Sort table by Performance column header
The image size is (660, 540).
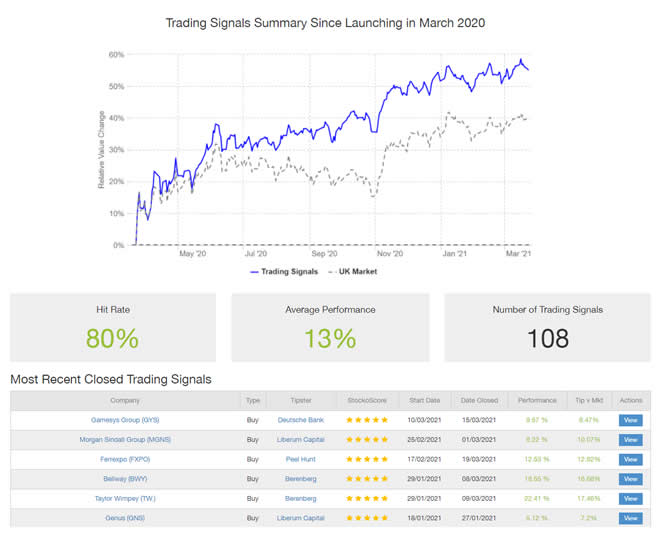point(535,401)
